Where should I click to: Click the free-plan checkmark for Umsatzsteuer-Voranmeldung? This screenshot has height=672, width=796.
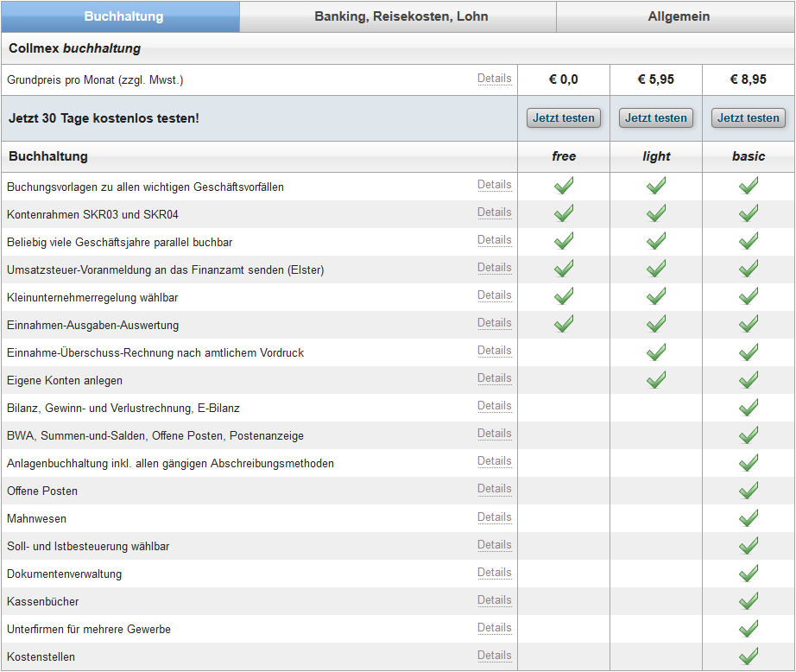click(564, 268)
